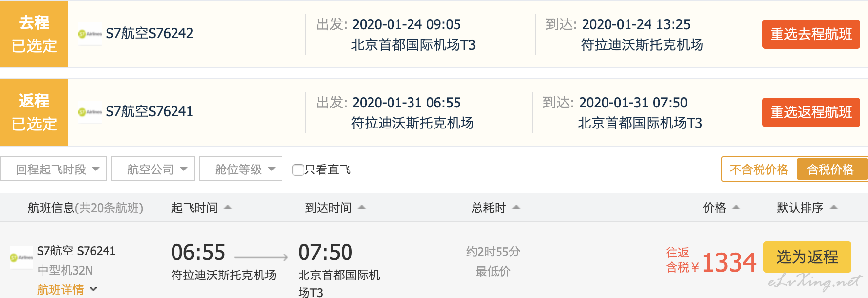
Task: Click default sort order arrow
Action: coord(834,208)
